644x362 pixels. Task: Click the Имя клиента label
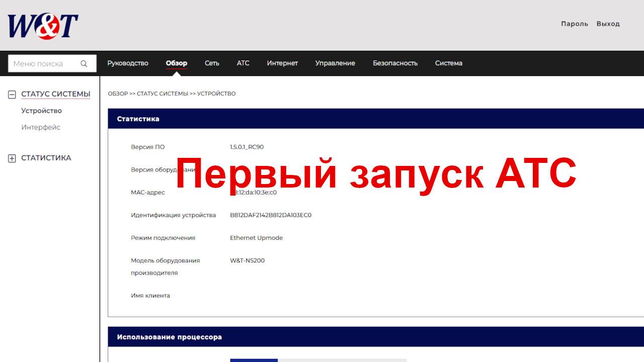[150, 296]
